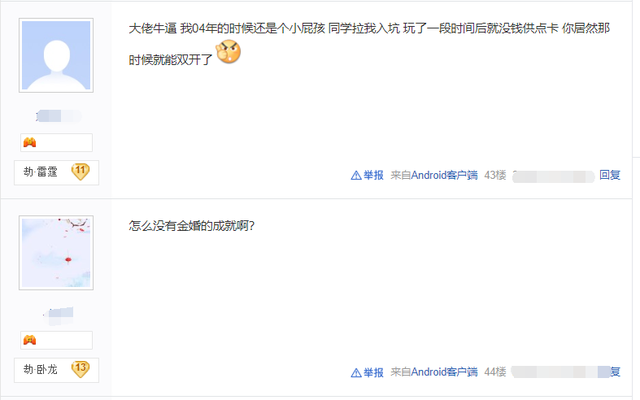Reply to the 43楼 post via 回复
Image resolution: width=640 pixels, height=400 pixels.
tap(610, 175)
